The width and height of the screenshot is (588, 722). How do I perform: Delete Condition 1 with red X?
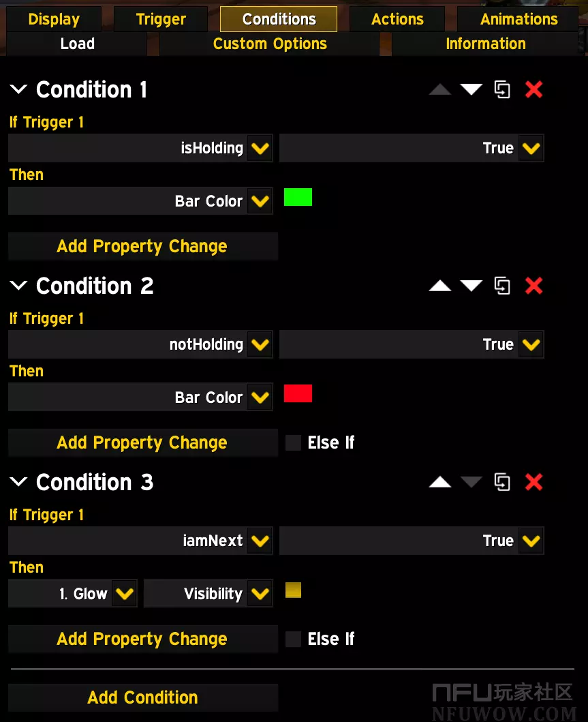(x=533, y=89)
